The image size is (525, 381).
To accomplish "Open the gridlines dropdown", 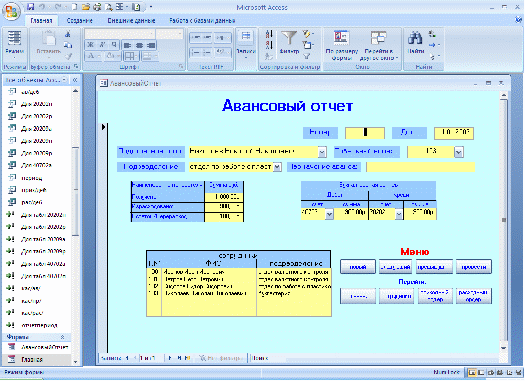I will click(131, 56).
